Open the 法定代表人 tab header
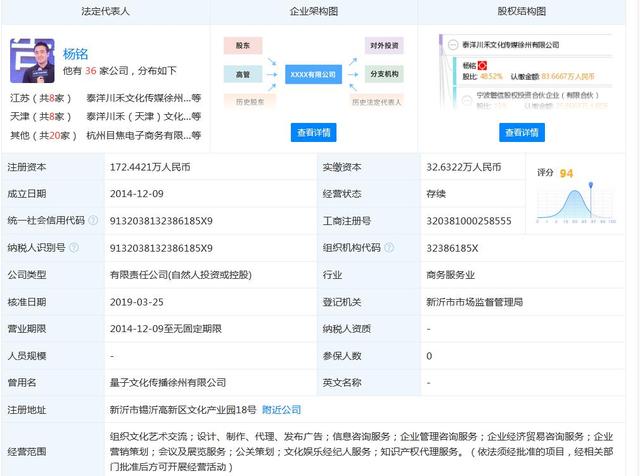This screenshot has height=476, width=640. click(x=105, y=11)
